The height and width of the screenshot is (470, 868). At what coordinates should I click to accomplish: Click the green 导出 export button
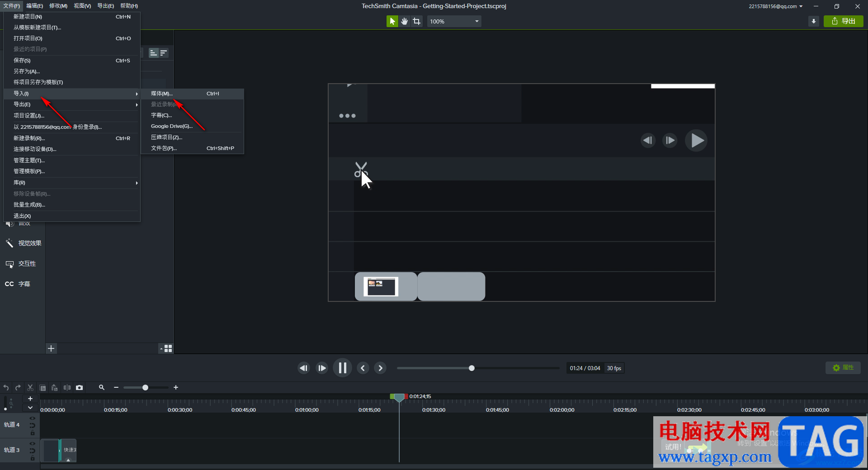844,21
